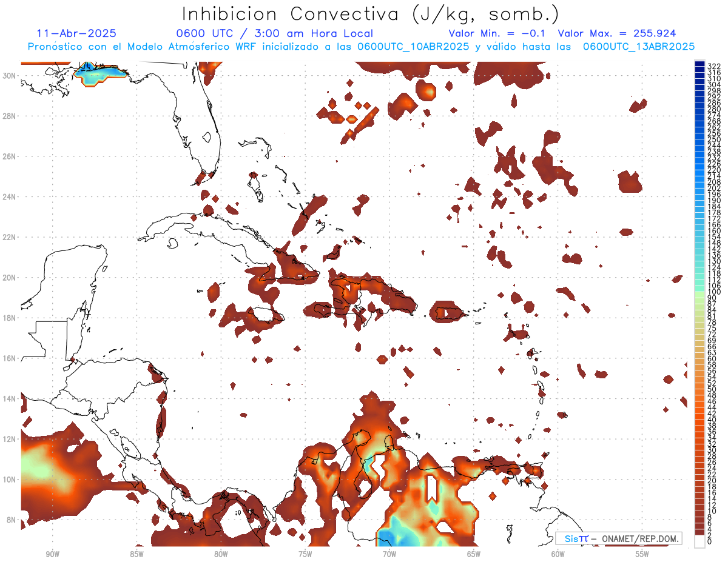Click the latitude label '28N'
Viewport: 728px width, 562px height.
click(x=10, y=116)
